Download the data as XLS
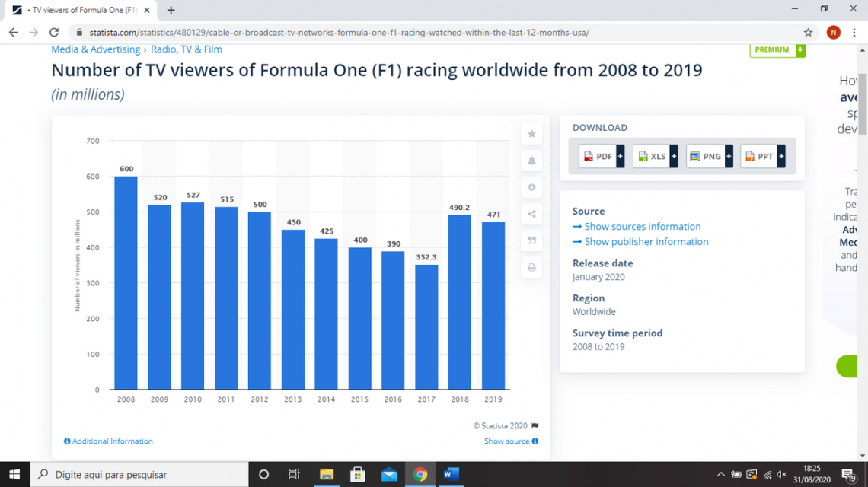 click(655, 156)
